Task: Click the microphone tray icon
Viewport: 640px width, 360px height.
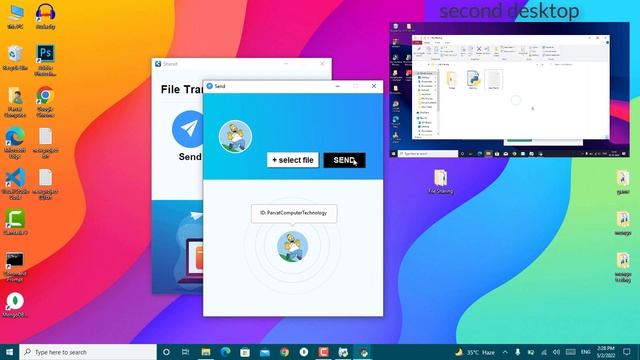Action: [518, 352]
